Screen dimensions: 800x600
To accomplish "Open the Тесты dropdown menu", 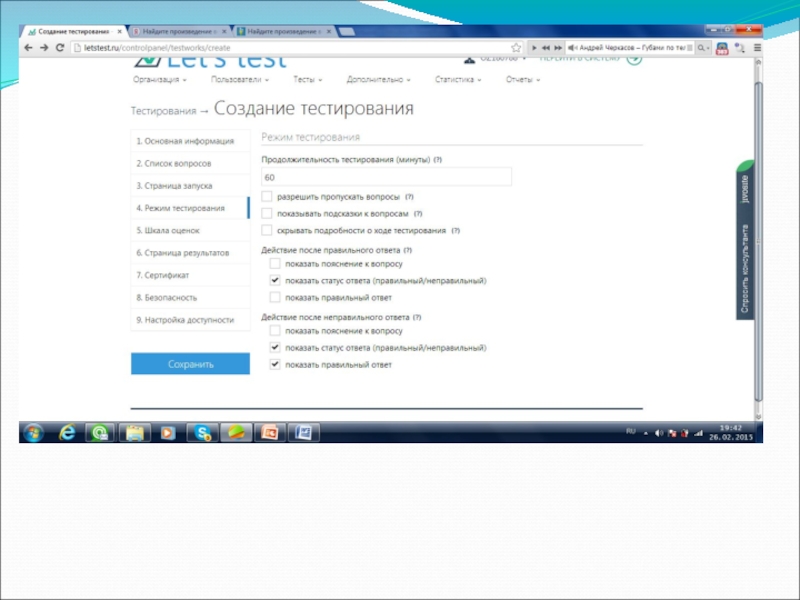I will 308,80.
